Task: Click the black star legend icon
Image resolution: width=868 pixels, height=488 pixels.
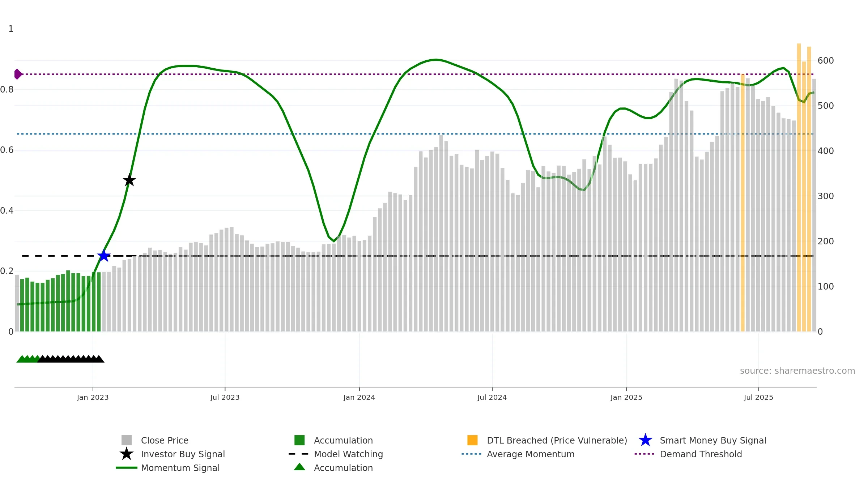Action: 127,454
